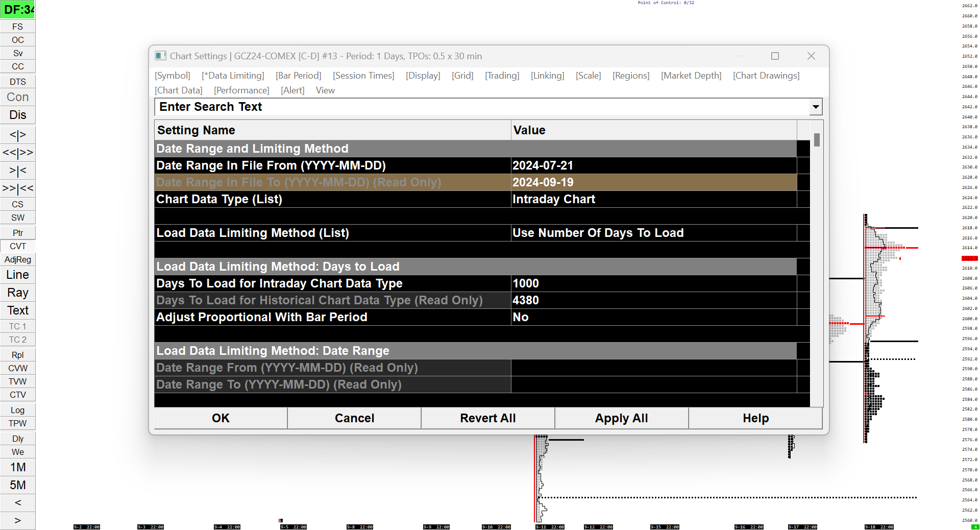Select the DTS toolbar button

click(x=17, y=82)
